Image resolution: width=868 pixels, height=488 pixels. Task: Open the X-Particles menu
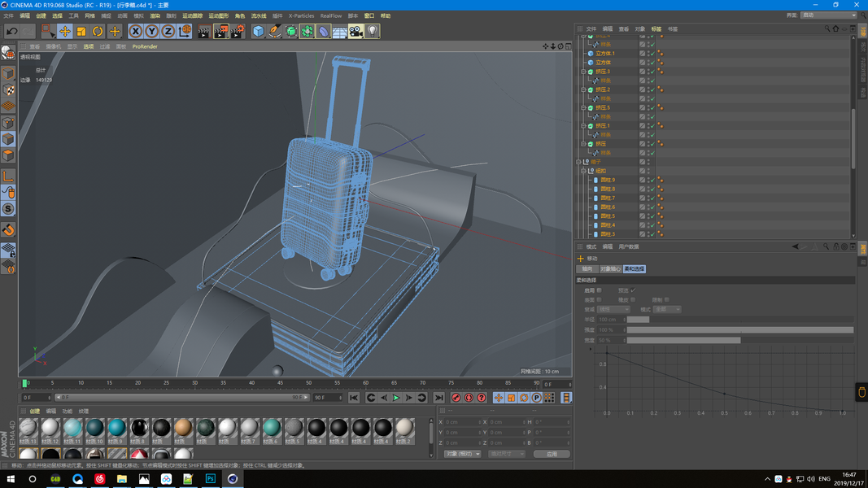301,16
